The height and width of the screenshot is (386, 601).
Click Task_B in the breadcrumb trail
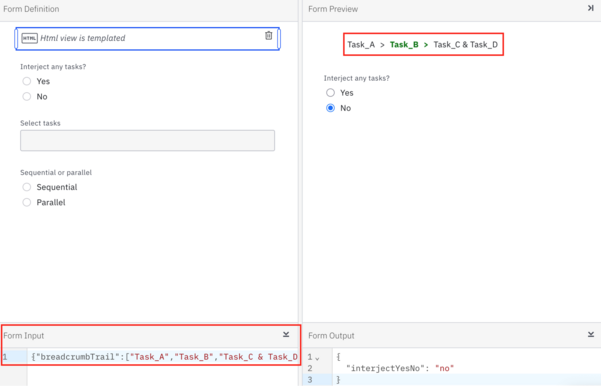[x=404, y=44]
